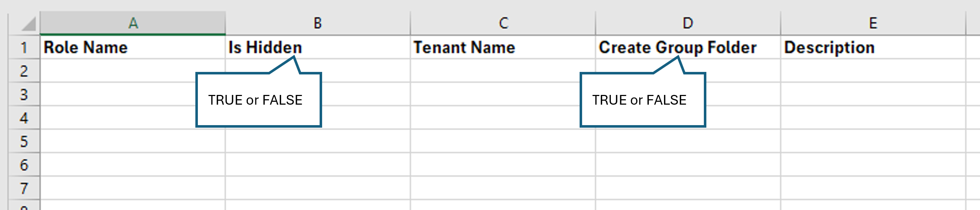The height and width of the screenshot is (210, 980).
Task: Select column B header
Action: pyautogui.click(x=318, y=23)
